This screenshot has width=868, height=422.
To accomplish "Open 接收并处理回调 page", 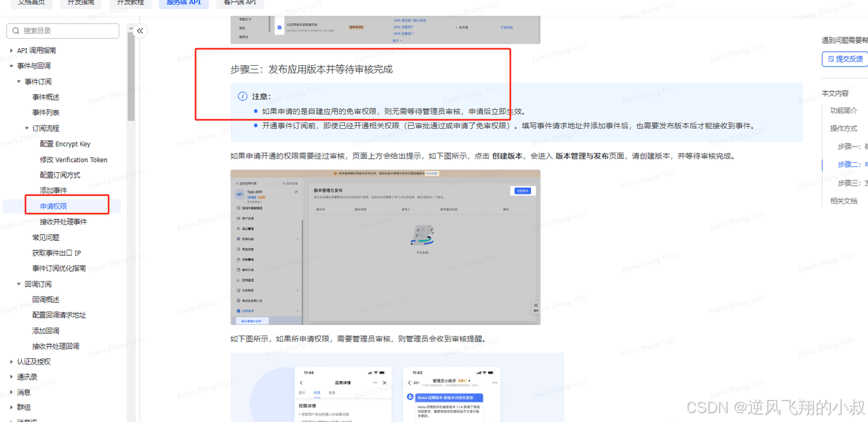I will pyautogui.click(x=56, y=346).
